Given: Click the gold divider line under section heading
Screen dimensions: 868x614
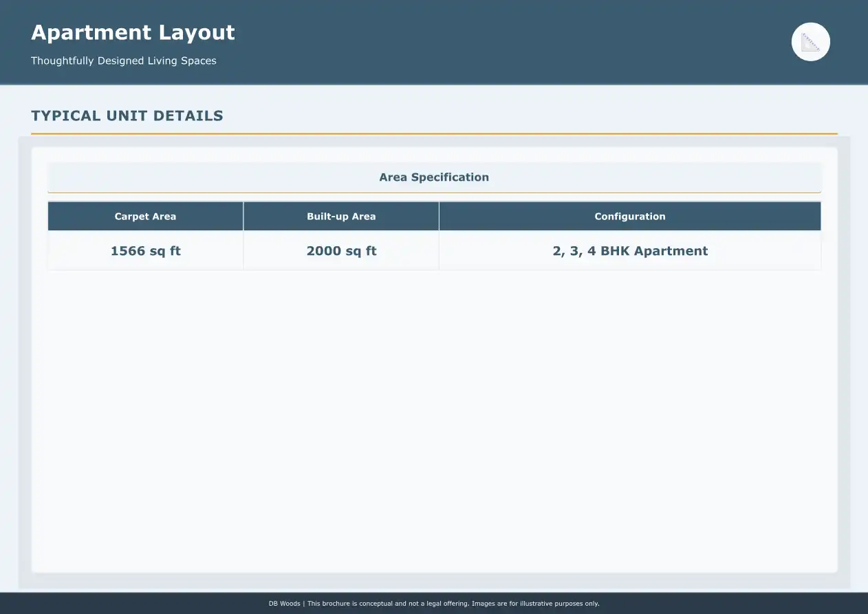Looking at the screenshot, I should (434, 133).
